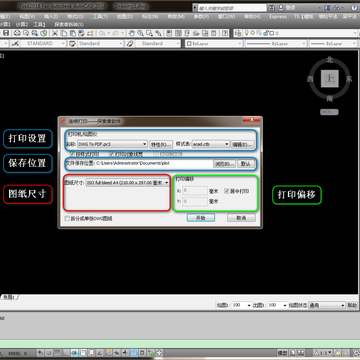The image size is (360, 360).
Task: Switch to the 布局1 layout tab
Action: [x=9, y=297]
